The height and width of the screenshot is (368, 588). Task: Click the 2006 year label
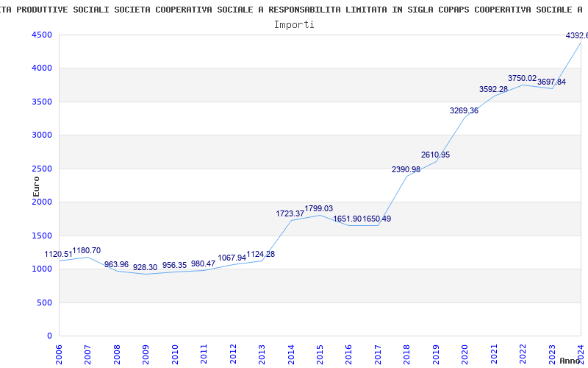59,355
